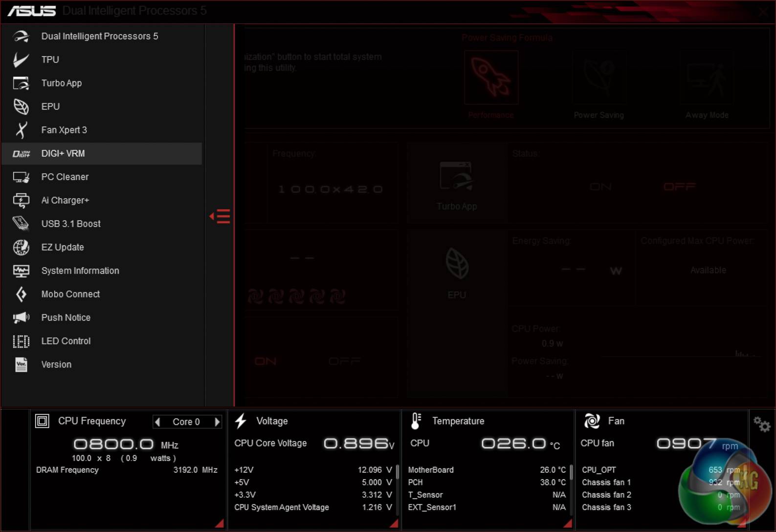Image resolution: width=776 pixels, height=532 pixels.
Task: Switch Turbo App status to OFF
Action: pyautogui.click(x=679, y=187)
